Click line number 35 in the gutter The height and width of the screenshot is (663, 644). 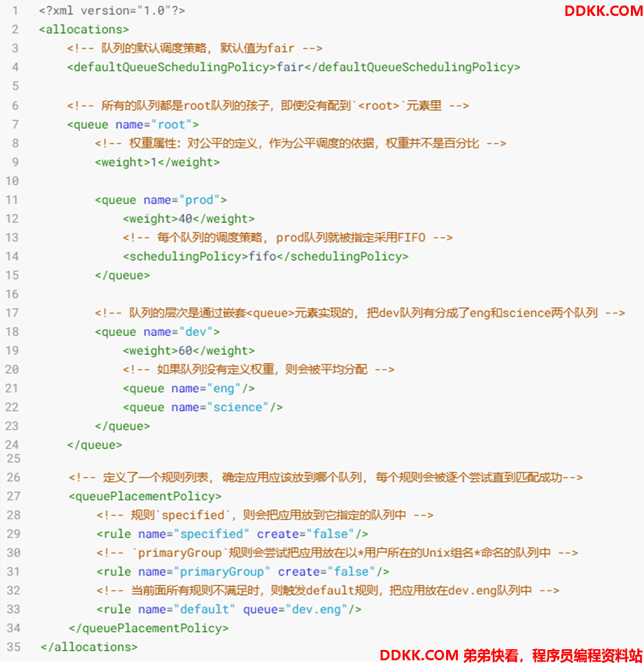(x=14, y=647)
